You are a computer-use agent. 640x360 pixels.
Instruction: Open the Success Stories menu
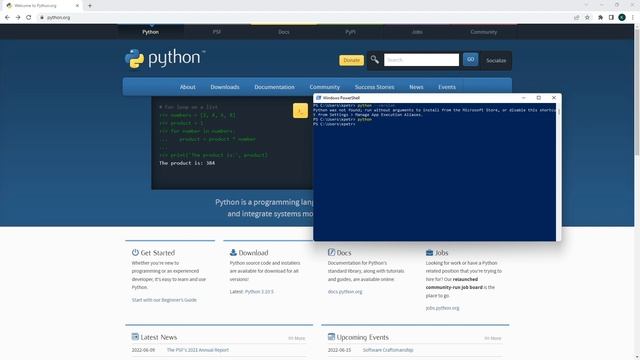click(374, 87)
